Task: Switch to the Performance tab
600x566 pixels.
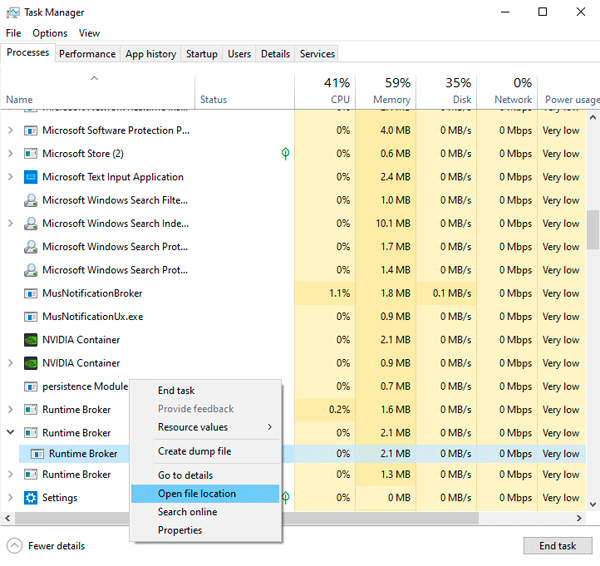Action: pos(87,54)
